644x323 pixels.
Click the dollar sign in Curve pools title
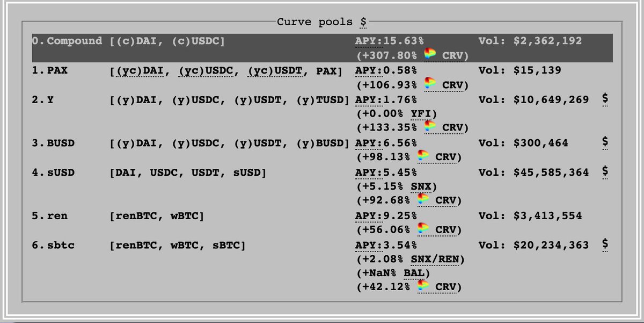pyautogui.click(x=363, y=22)
